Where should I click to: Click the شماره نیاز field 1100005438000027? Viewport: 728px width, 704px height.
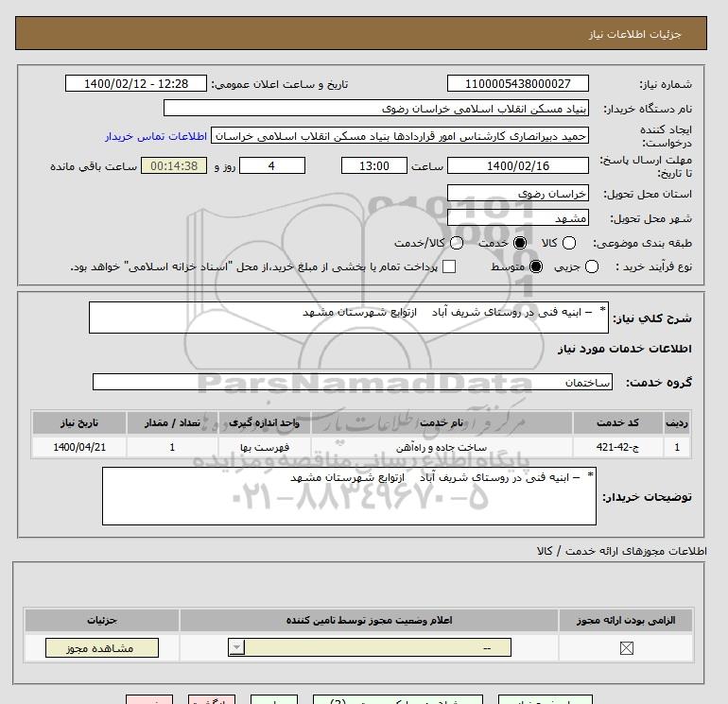pyautogui.click(x=518, y=83)
